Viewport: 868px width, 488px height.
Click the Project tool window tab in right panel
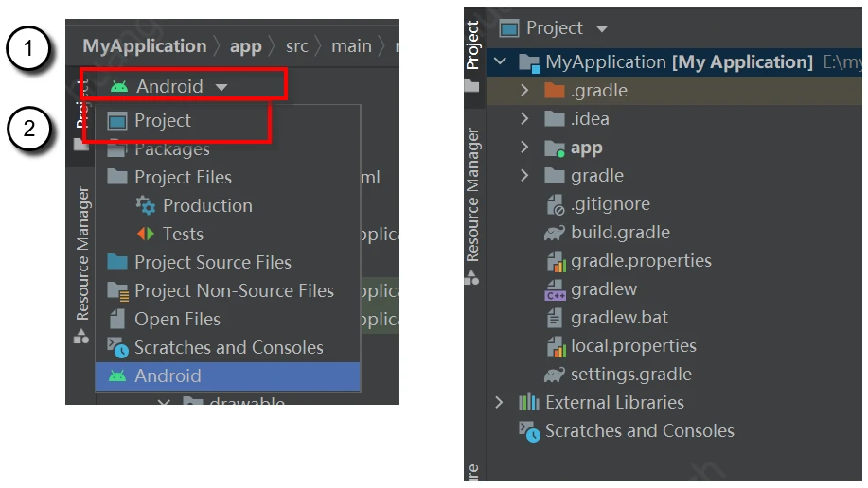pos(472,56)
